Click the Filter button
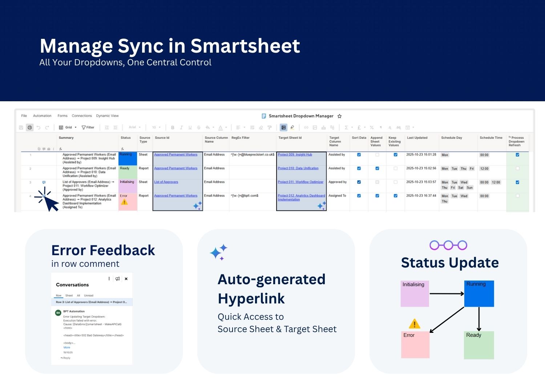Viewport: 545px width, 392px height. pyautogui.click(x=88, y=127)
